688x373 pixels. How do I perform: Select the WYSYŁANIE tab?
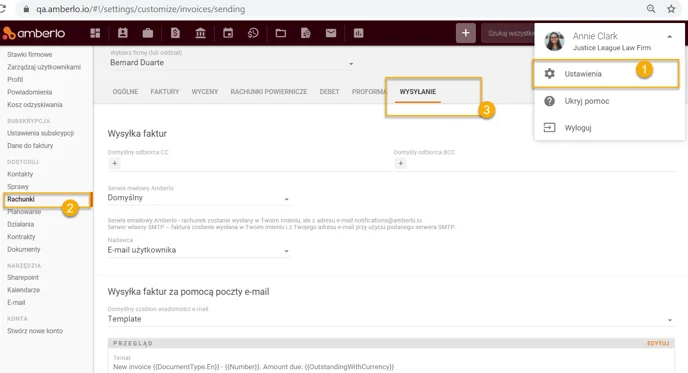click(x=418, y=92)
